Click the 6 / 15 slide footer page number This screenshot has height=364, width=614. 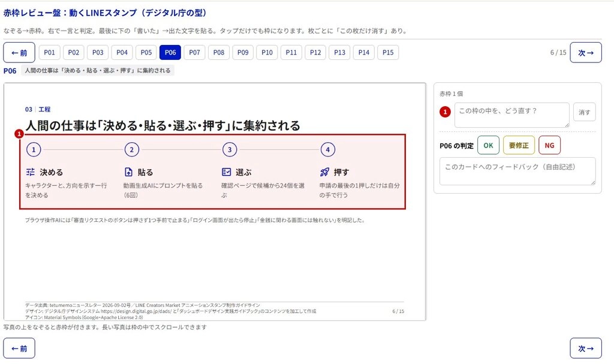[398, 311]
